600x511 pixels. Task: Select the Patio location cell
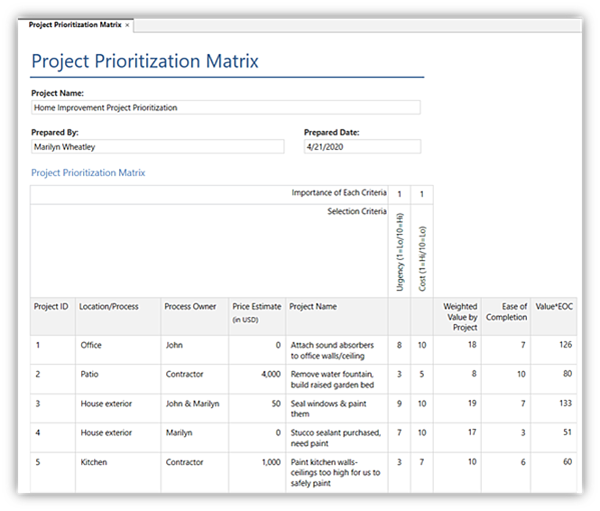tap(118, 379)
